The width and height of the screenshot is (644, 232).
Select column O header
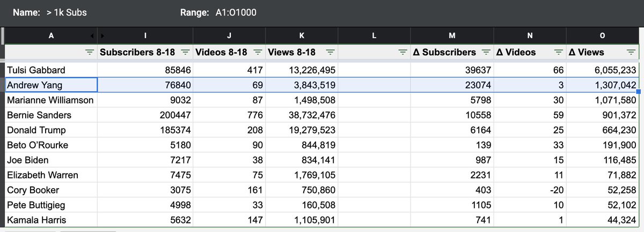point(602,36)
